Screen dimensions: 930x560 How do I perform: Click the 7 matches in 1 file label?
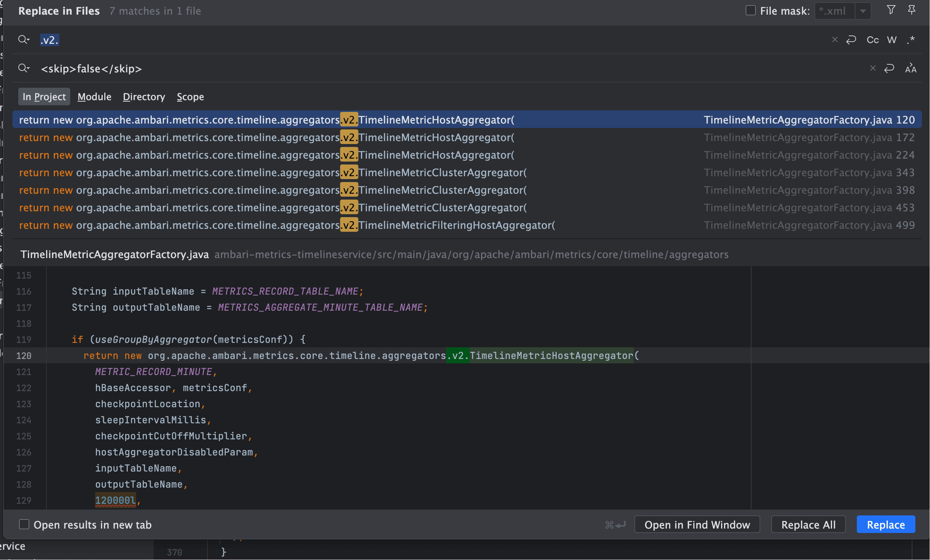(155, 11)
